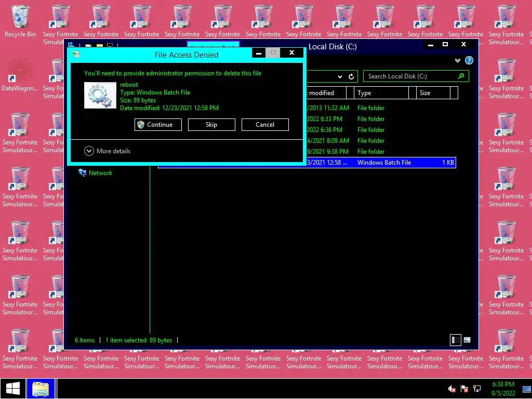Sort by the Date modified column header

point(326,92)
